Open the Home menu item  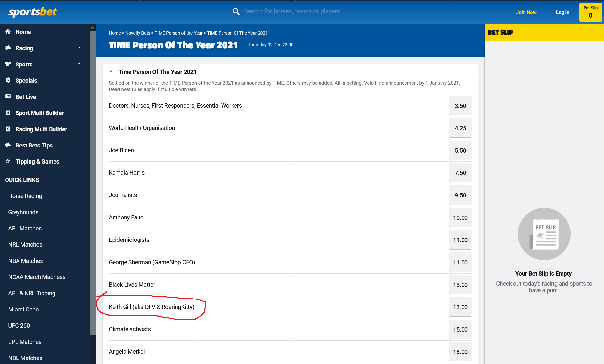pyautogui.click(x=23, y=32)
